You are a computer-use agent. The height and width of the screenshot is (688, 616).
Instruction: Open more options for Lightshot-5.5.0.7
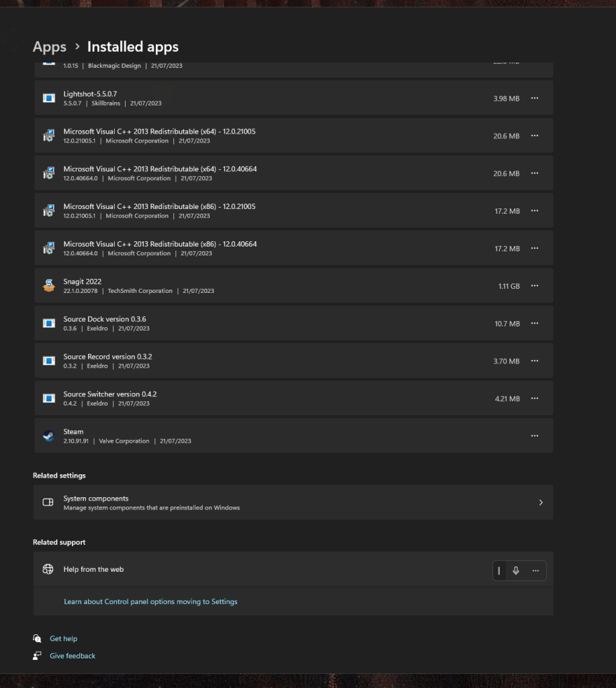pos(535,98)
